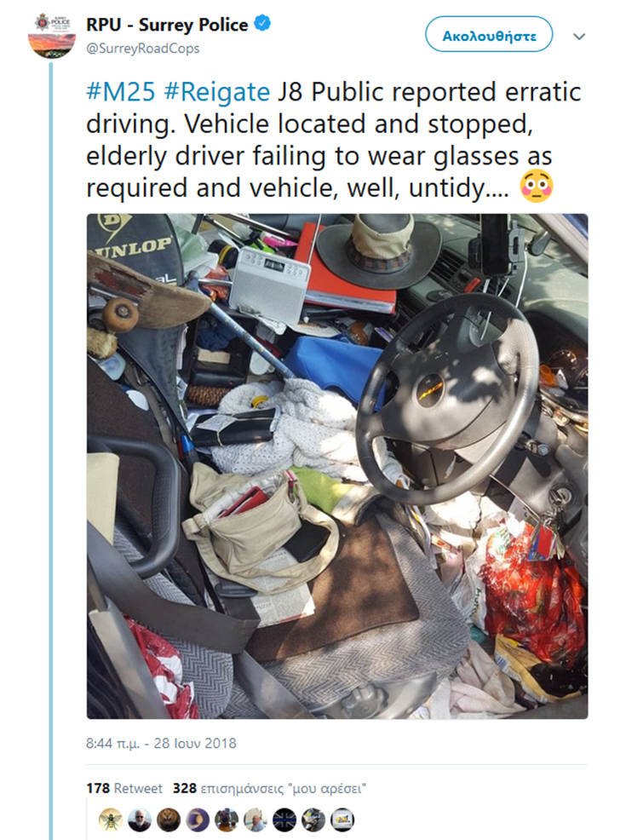Expand the tweet options chevron

tap(579, 37)
